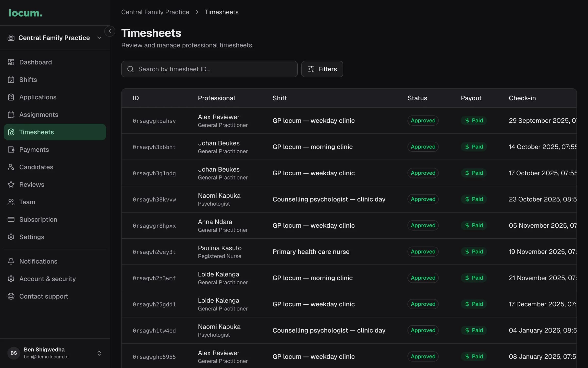Viewport: 588px width, 368px height.
Task: Click the Timesheets clock icon
Action: pyautogui.click(x=11, y=132)
